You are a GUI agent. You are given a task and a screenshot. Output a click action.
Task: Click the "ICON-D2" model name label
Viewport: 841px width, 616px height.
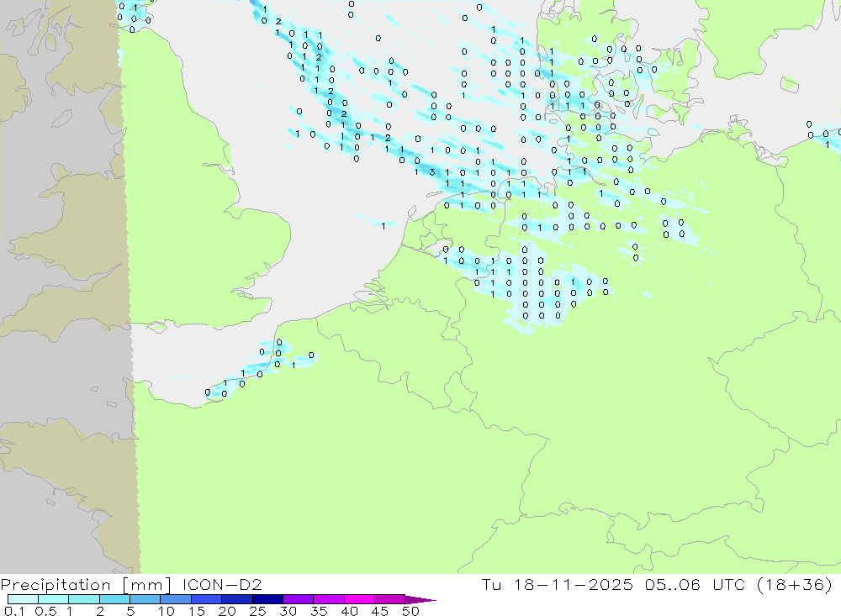point(223,584)
